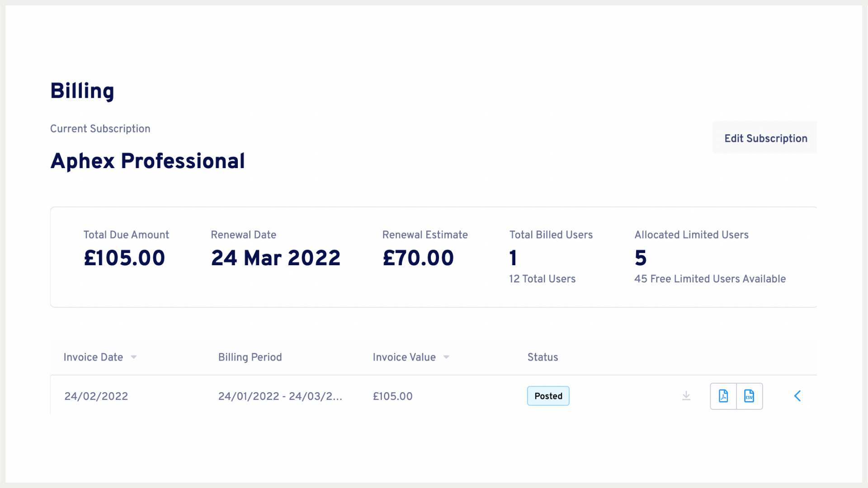Open the Edit Subscription button
The width and height of the screenshot is (868, 488).
pyautogui.click(x=765, y=138)
